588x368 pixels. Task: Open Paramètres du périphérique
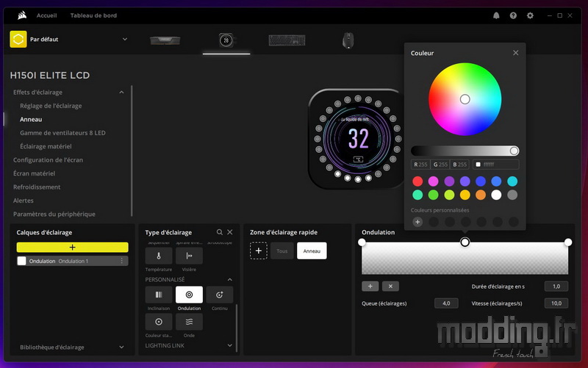click(x=54, y=214)
